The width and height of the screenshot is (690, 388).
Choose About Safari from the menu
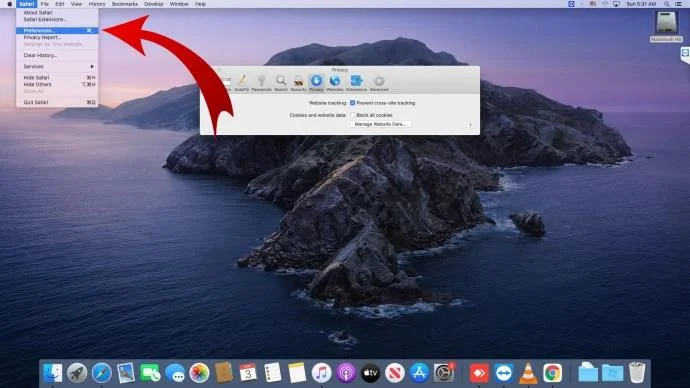tap(57, 13)
